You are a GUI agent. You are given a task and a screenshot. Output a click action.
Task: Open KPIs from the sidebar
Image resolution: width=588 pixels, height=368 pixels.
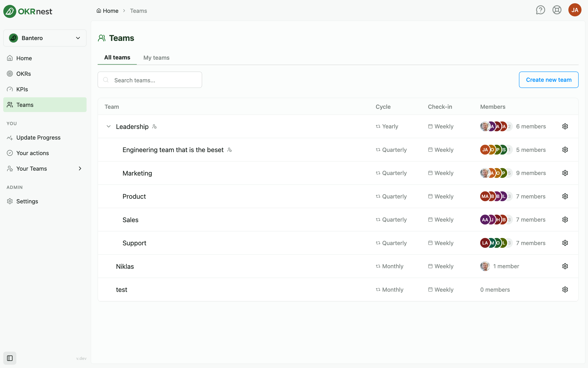point(45,89)
